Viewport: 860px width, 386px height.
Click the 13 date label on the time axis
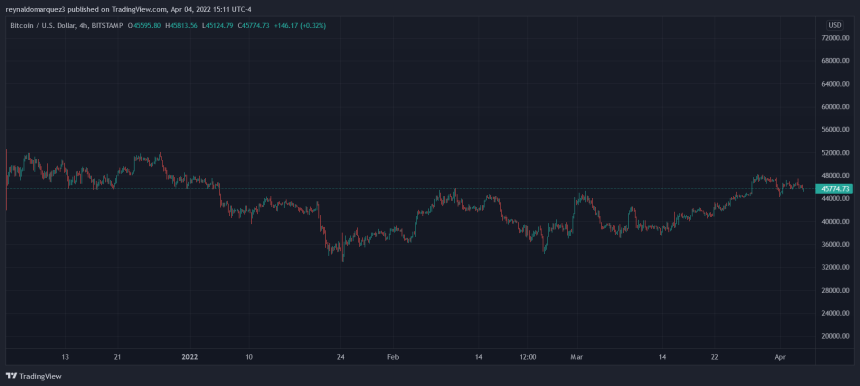click(65, 357)
